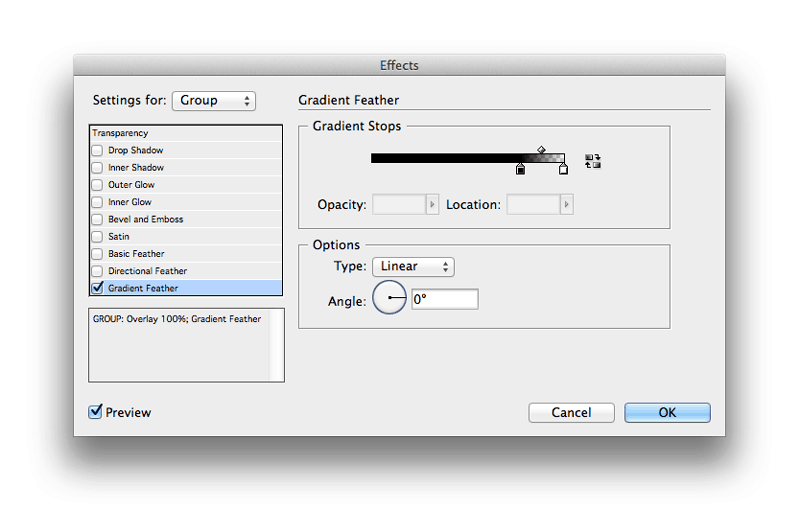Click the Angle dial control
800x510 pixels.
[x=389, y=298]
